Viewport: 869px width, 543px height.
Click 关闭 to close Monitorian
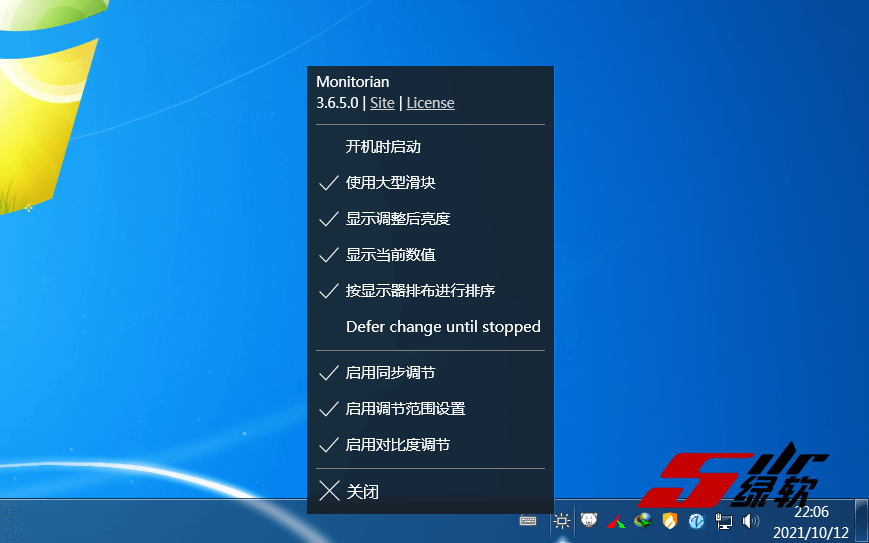[x=362, y=491]
